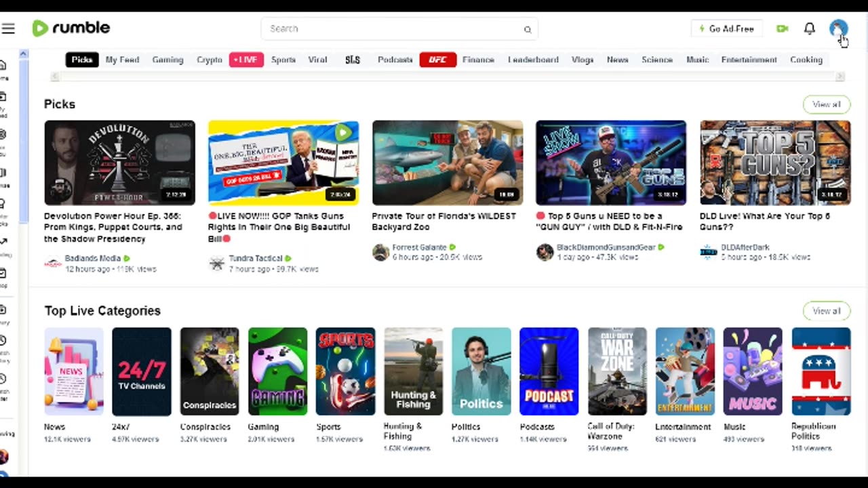Viewport: 868px width, 488px height.
Task: Open the Crypto category tab
Action: coord(210,60)
